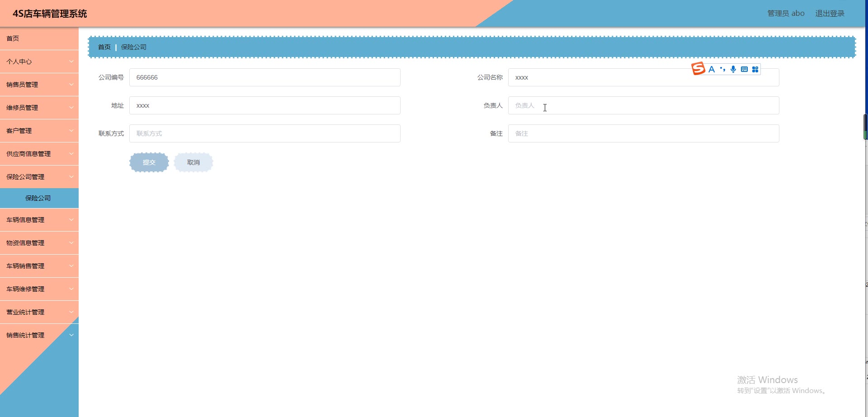Open the 营业统计管理 sidebar menu
Viewport: 868px width, 417px height.
point(39,312)
